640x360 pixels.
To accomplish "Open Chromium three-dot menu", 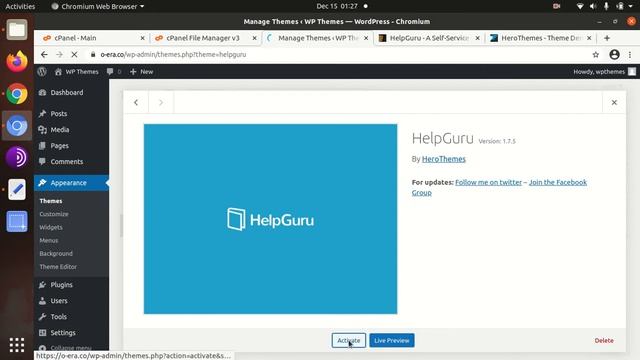I will (630, 55).
